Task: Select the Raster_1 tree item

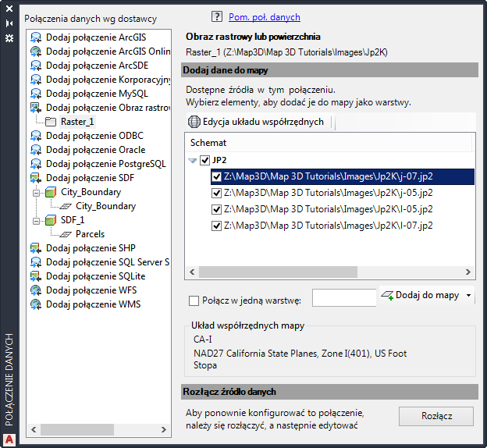Action: pyautogui.click(x=77, y=122)
